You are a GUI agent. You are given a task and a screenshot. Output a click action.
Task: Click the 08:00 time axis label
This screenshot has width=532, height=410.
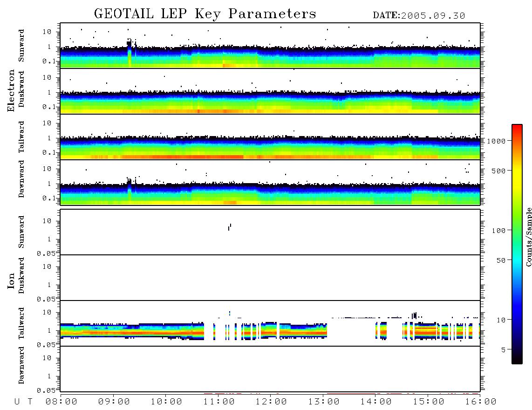point(61,402)
